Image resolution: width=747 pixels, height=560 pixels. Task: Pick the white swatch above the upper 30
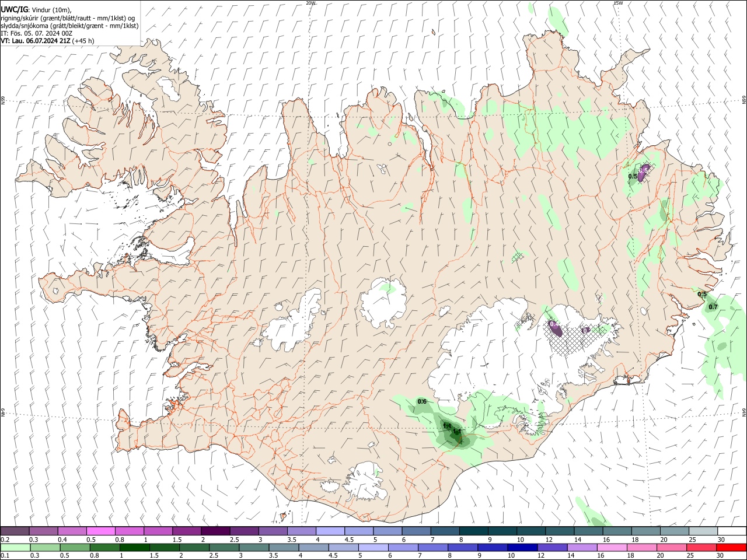tap(732, 531)
